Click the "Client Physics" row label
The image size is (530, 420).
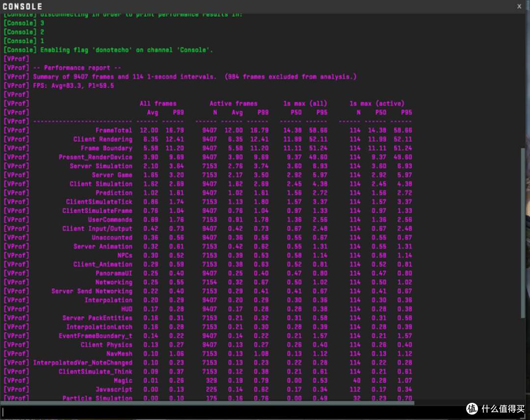pos(106,345)
